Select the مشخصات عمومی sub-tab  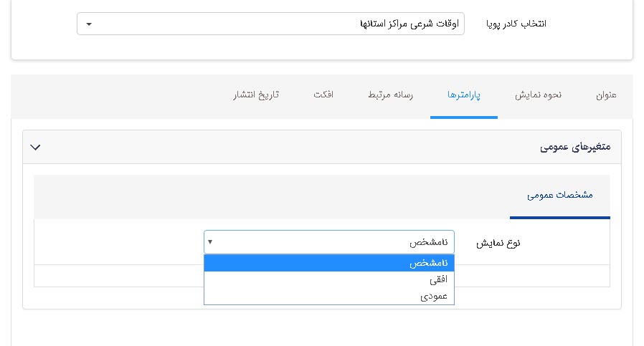560,195
